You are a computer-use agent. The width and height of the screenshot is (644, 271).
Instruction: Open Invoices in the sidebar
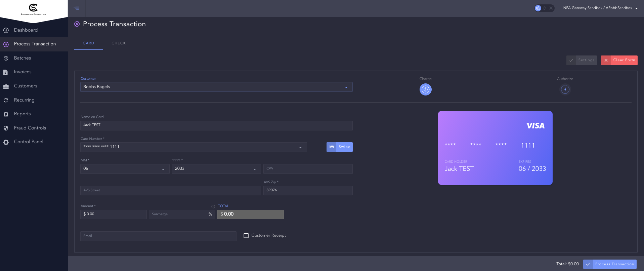(x=34, y=72)
